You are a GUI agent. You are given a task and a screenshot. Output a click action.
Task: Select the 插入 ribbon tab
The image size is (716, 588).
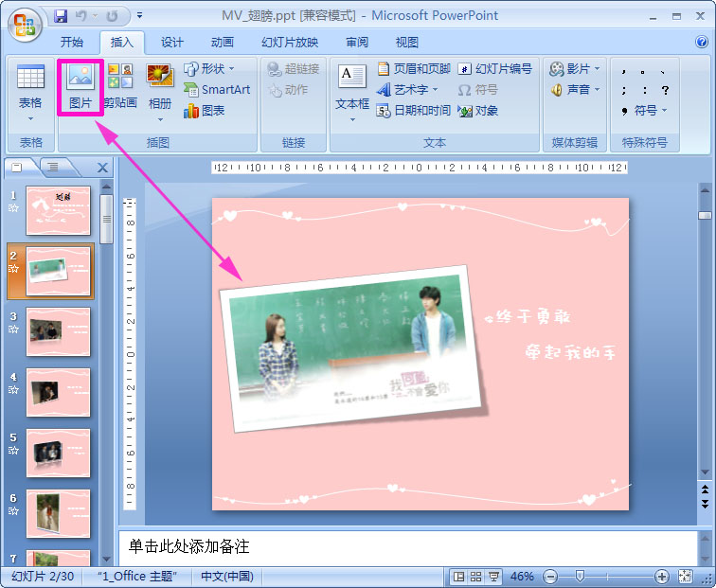[x=122, y=43]
